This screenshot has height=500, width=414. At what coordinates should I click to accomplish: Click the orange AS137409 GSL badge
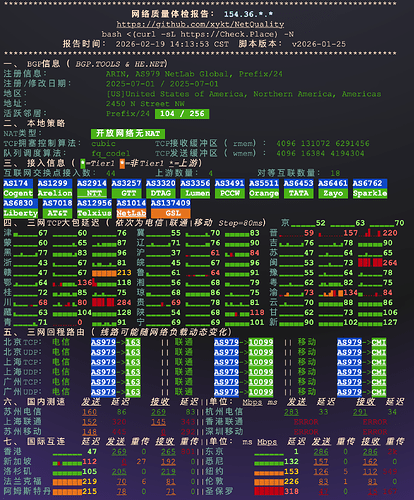tap(171, 208)
